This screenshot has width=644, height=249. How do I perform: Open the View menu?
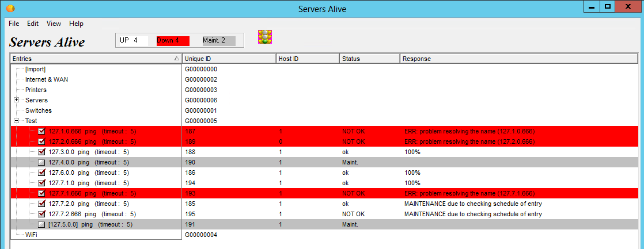click(x=54, y=24)
